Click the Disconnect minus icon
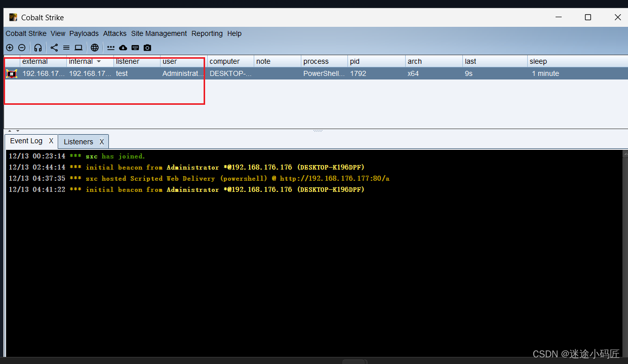This screenshot has height=364, width=628. click(x=22, y=47)
